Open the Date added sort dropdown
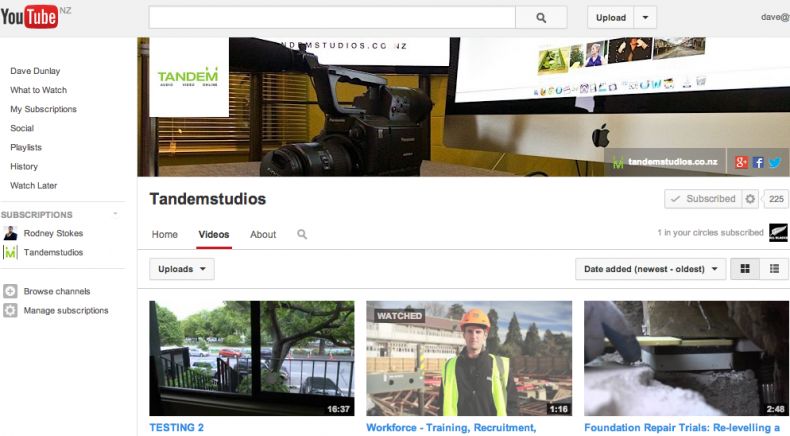The width and height of the screenshot is (790, 436). tap(650, 269)
